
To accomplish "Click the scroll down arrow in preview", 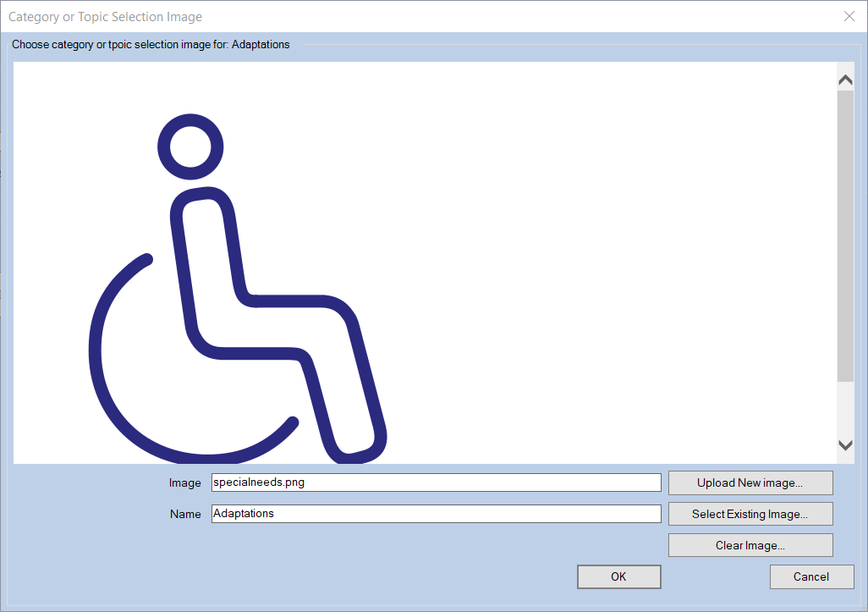I will click(844, 445).
